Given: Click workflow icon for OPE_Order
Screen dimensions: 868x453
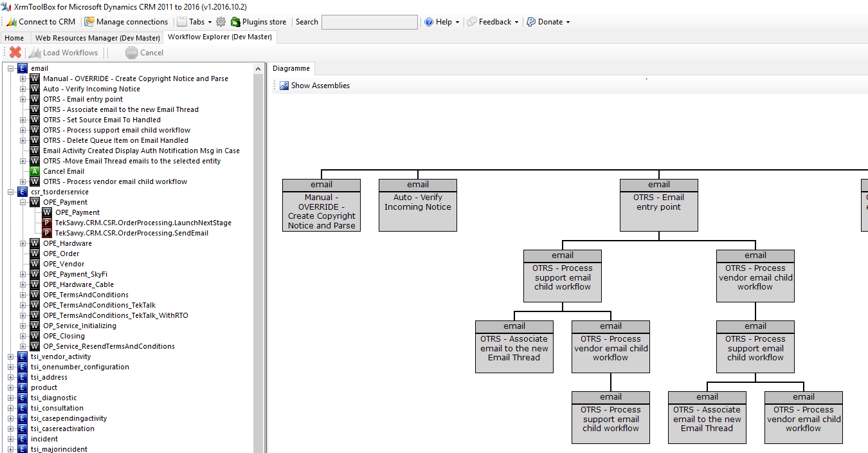Looking at the screenshot, I should tap(35, 254).
